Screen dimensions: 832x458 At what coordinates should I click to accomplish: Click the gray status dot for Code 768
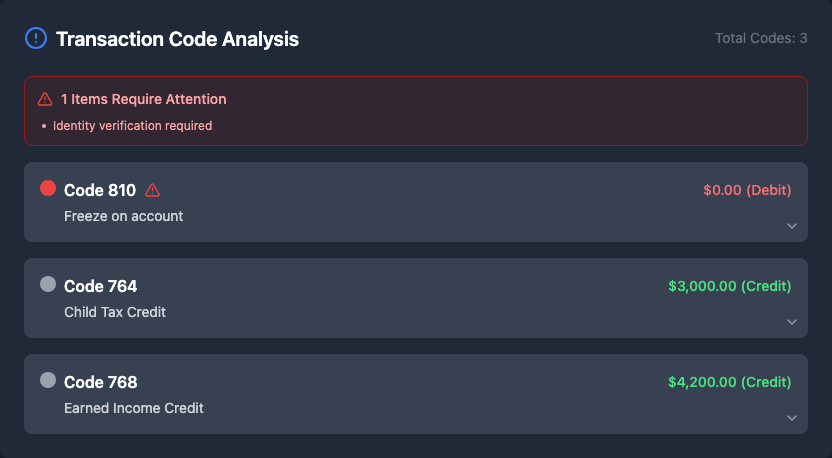[x=48, y=380]
